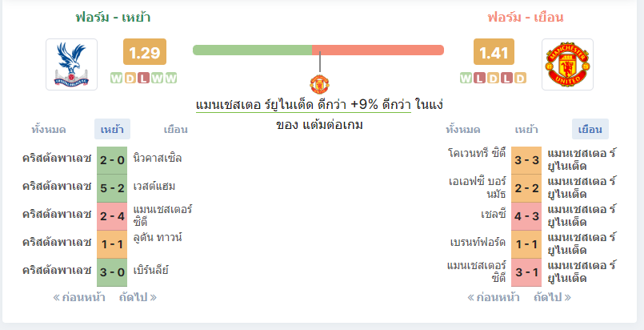
Task: Click the small Manchester United marker logo
Action: click(x=319, y=84)
